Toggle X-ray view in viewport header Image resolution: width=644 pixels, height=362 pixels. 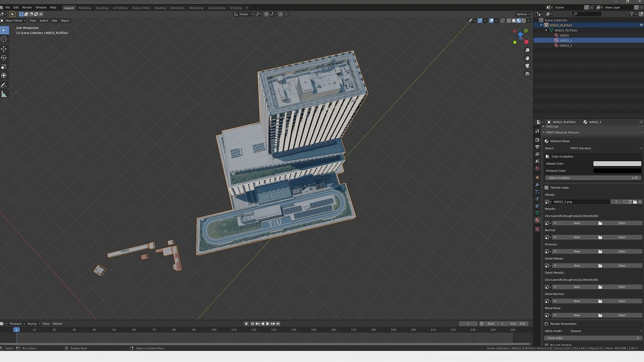click(503, 21)
